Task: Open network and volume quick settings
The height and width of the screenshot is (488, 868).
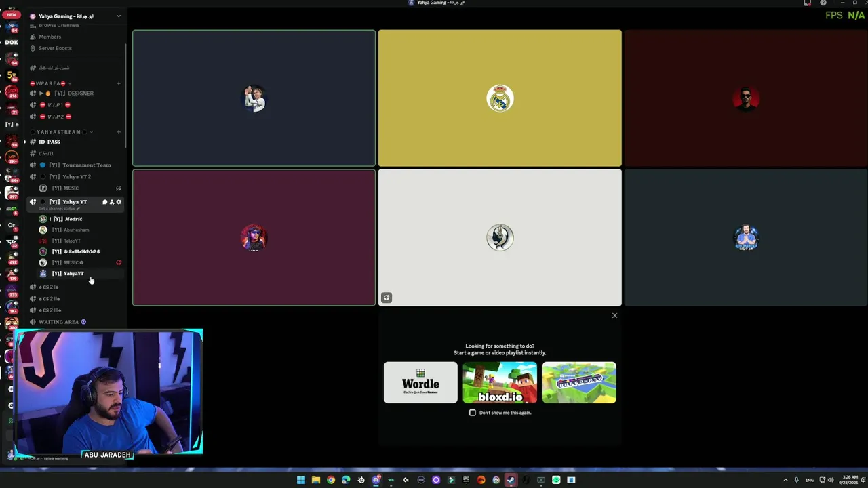Action: pos(827,480)
